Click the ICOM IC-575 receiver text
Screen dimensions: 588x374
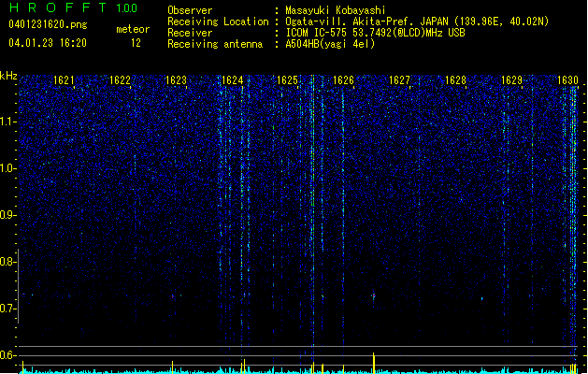pos(375,33)
